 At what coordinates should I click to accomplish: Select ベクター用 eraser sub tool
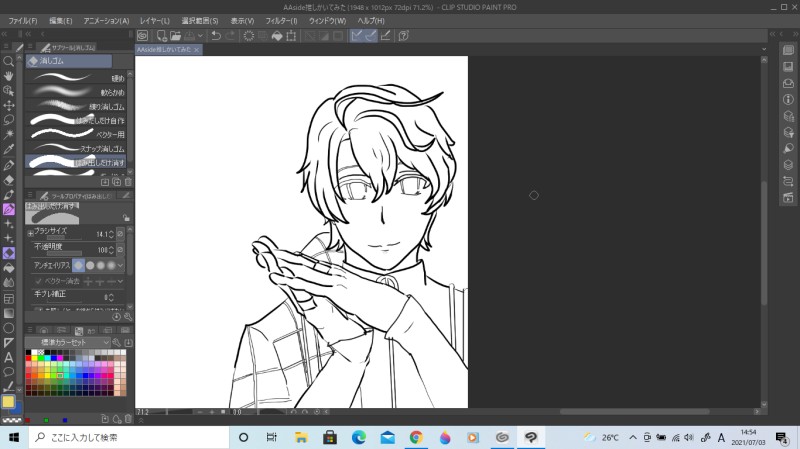76,135
